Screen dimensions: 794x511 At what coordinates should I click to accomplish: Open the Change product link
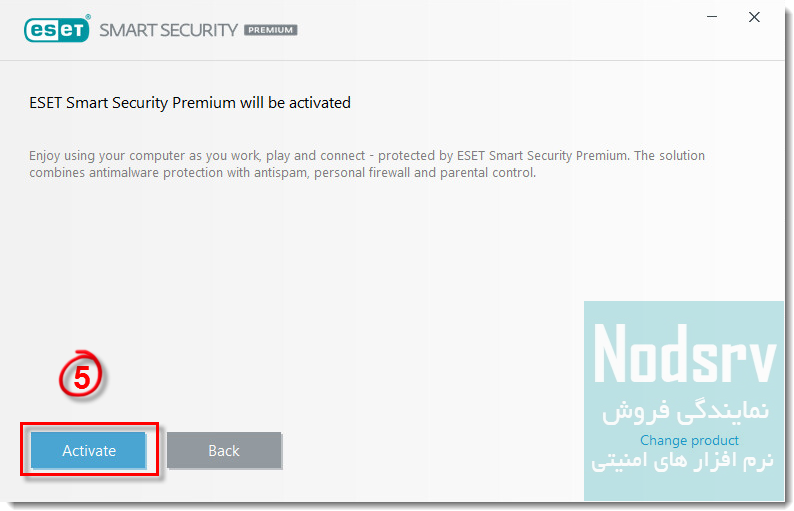click(689, 440)
